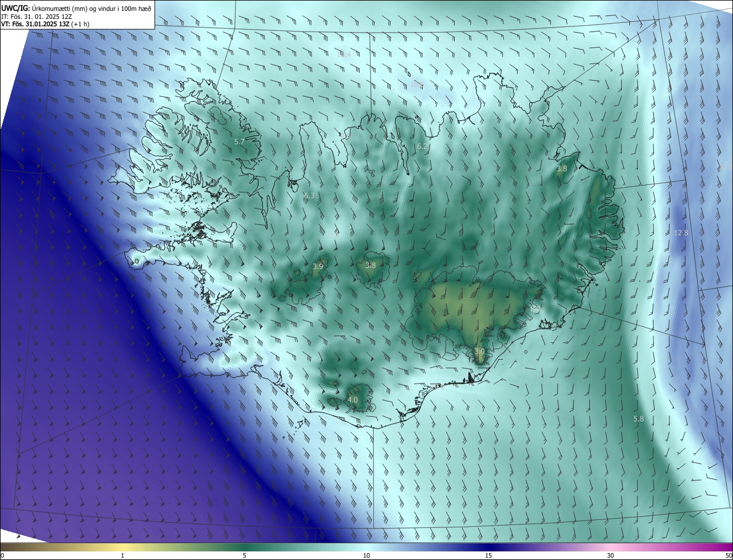733x560 pixels.
Task: Click the 30 tick label on the color scale
Action: coord(610,555)
